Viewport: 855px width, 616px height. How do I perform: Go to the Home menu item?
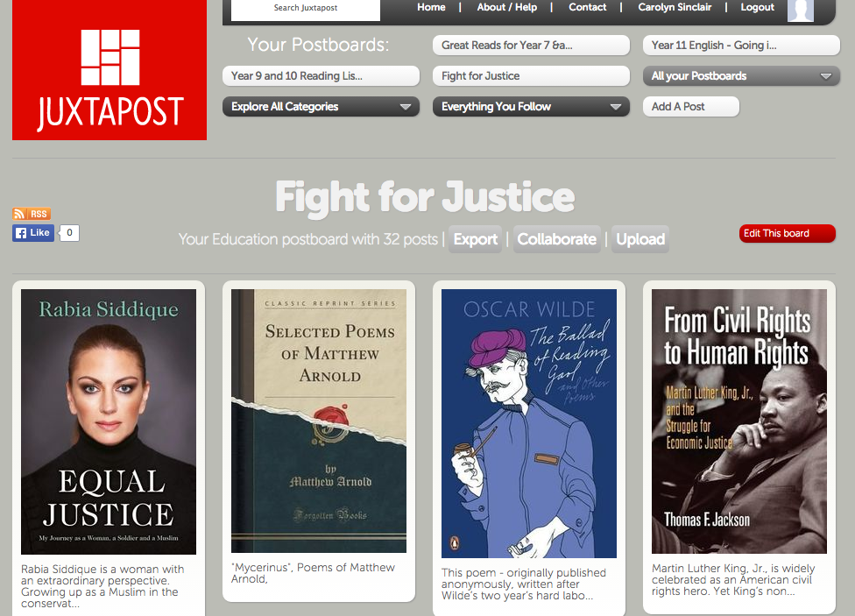431,7
